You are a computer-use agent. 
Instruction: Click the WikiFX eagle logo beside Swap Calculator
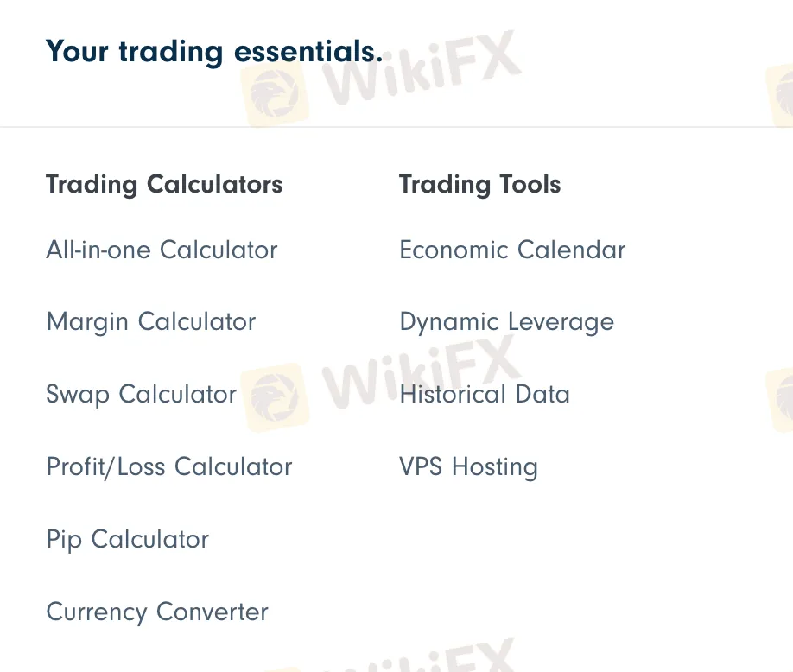(x=275, y=398)
